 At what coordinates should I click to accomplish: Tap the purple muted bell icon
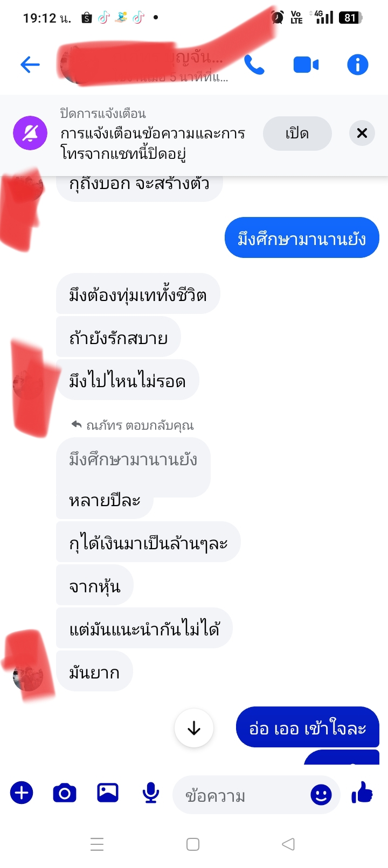(x=30, y=133)
